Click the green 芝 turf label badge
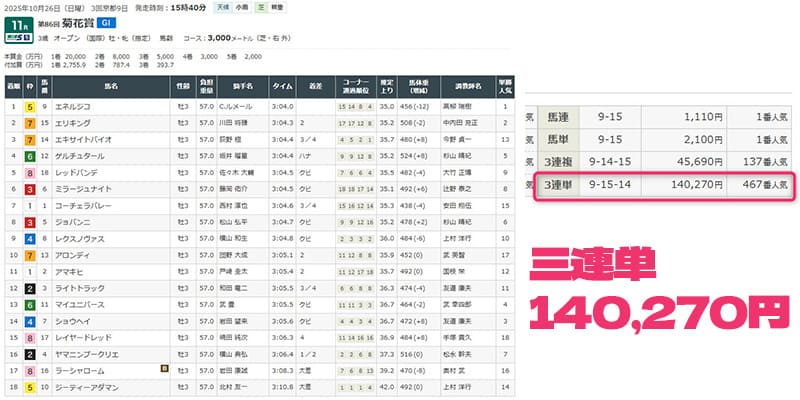The image size is (800, 400). 261,7
